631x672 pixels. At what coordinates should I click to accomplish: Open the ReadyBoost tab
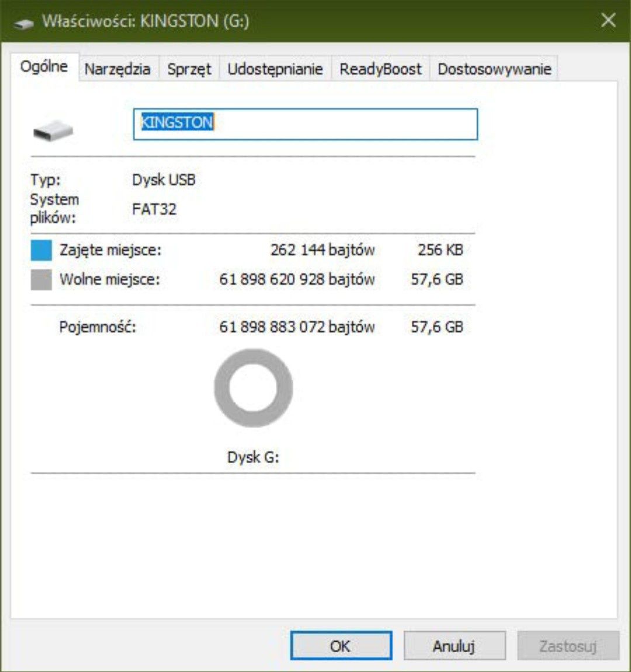(x=380, y=68)
